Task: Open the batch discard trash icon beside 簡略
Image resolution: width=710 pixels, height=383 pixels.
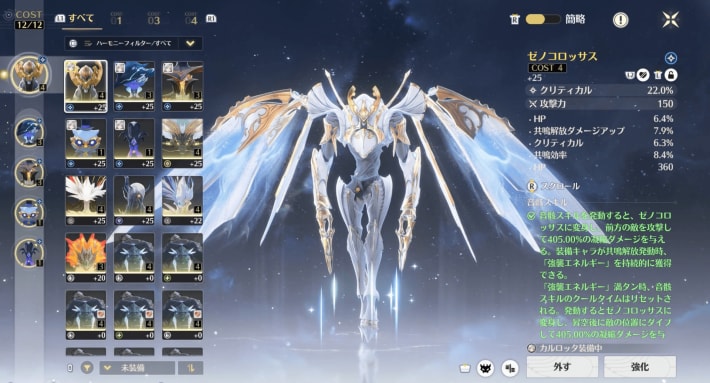Action: click(x=515, y=19)
